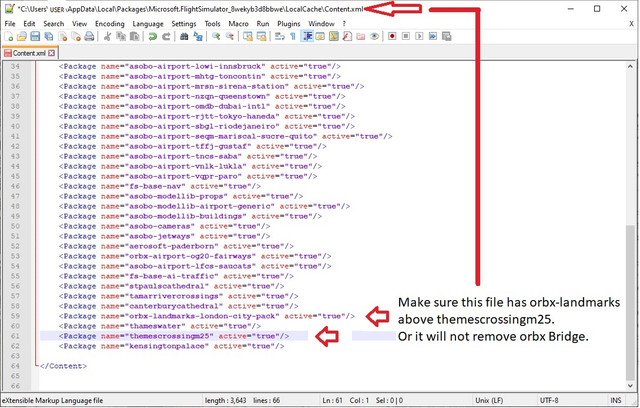This screenshot has height=408, width=640.
Task: Toggle synchronized vertical scrolling
Action: [x=248, y=37]
